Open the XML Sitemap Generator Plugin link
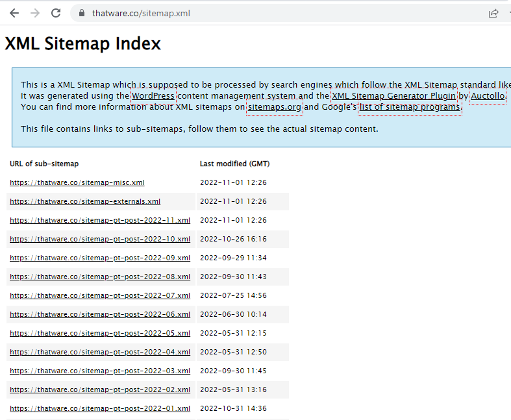 tap(393, 96)
